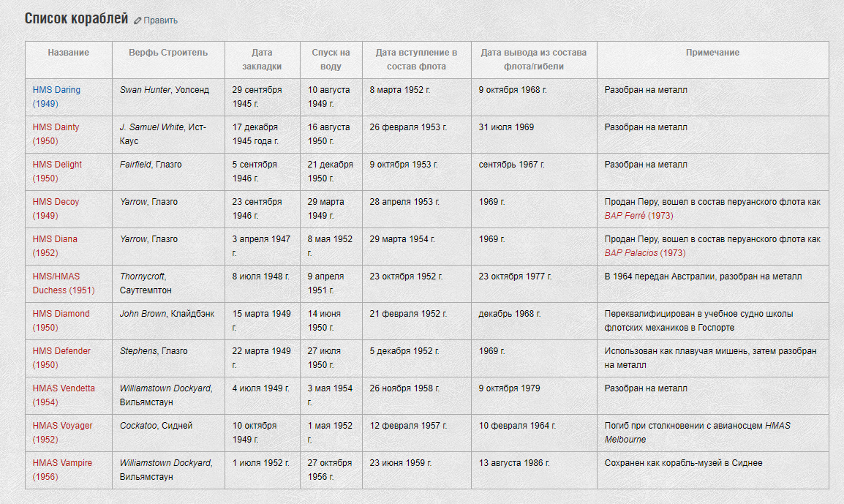Screen dimensions: 844x504
Task: Select the Stephens, Глазго cell
Action: pyautogui.click(x=168, y=358)
